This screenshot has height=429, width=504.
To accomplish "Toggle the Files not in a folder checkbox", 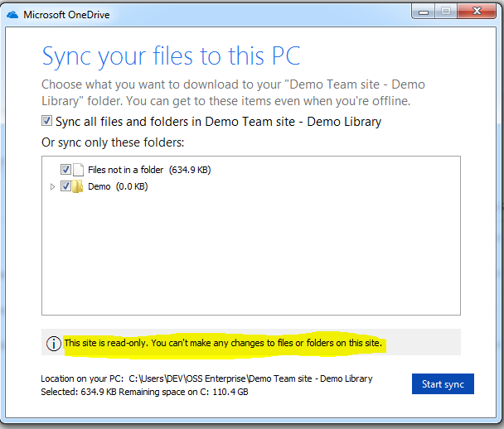I will 65,169.
